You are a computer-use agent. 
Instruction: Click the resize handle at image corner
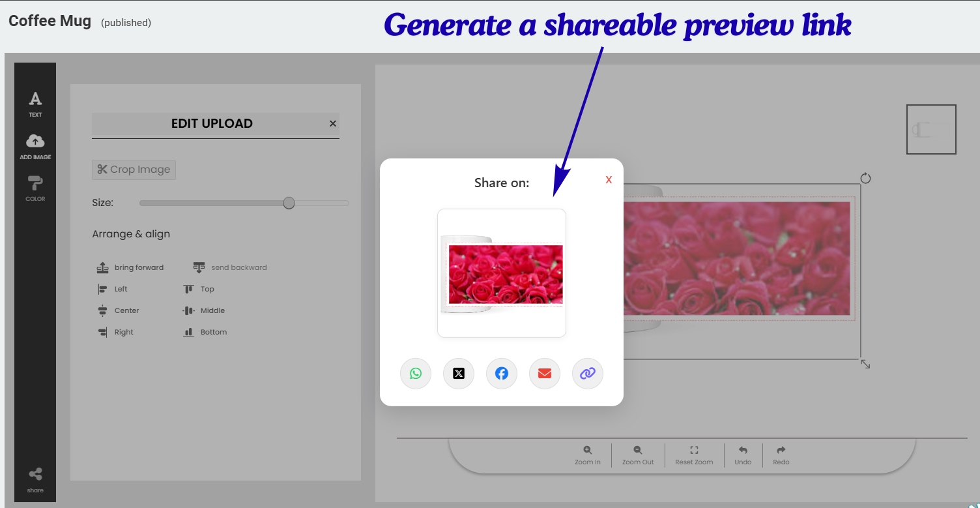coord(865,364)
